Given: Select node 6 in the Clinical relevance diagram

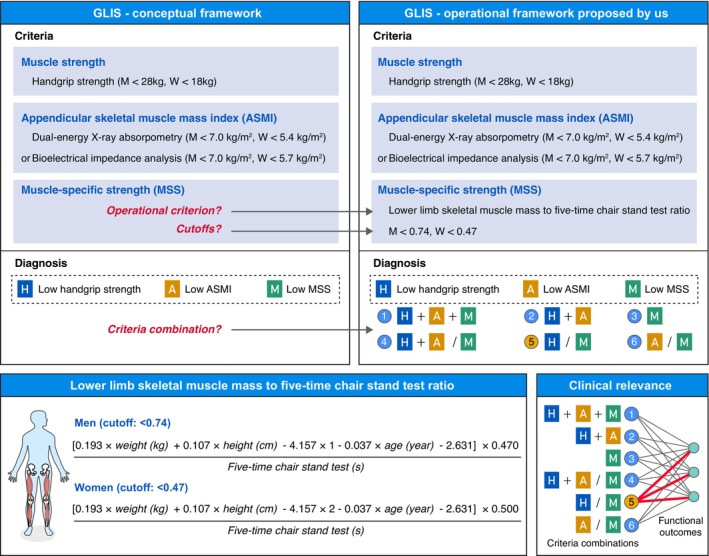Looking at the screenshot, I should [x=631, y=525].
